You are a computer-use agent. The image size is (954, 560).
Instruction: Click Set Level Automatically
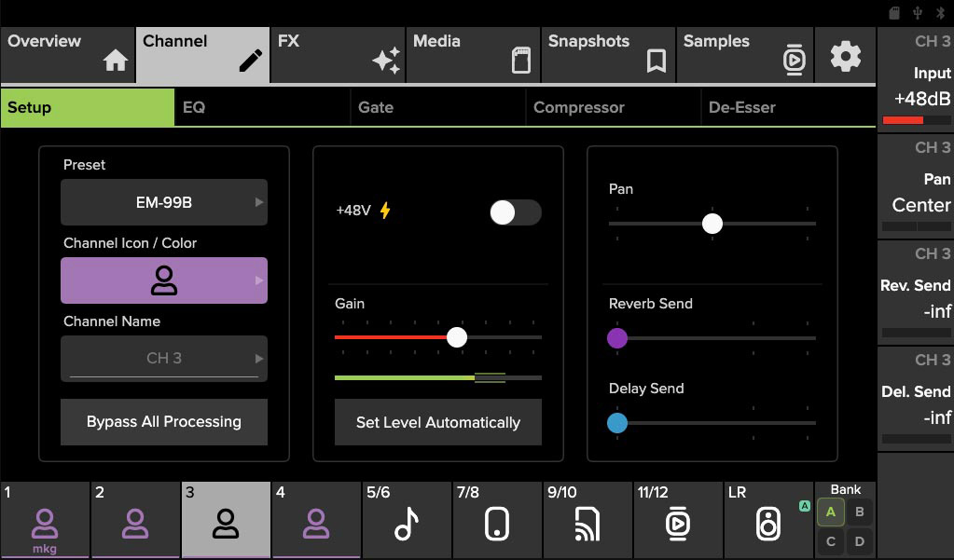coord(437,422)
